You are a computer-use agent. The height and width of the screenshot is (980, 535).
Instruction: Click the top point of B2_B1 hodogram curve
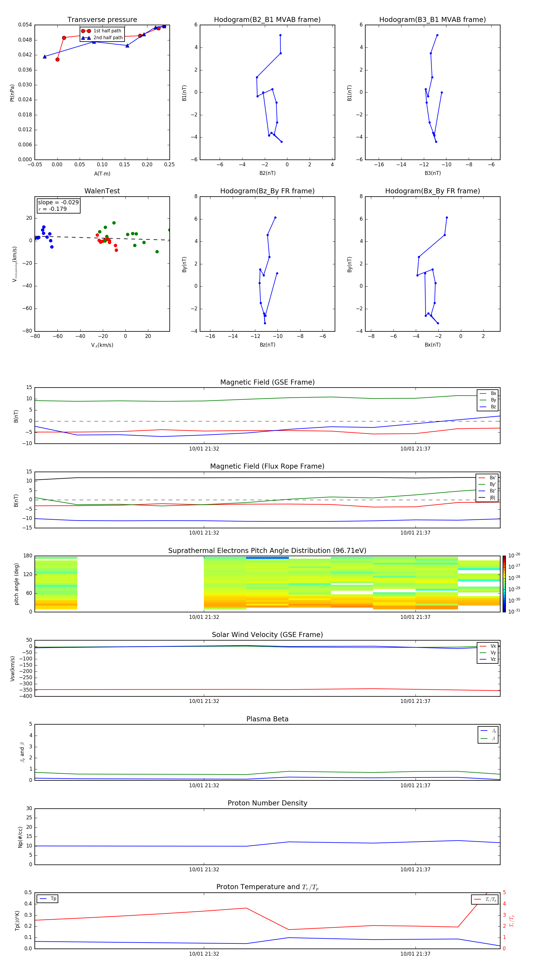click(280, 35)
